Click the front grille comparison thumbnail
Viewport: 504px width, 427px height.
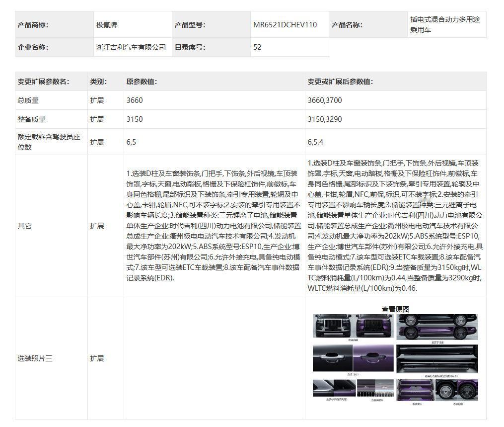(353, 326)
